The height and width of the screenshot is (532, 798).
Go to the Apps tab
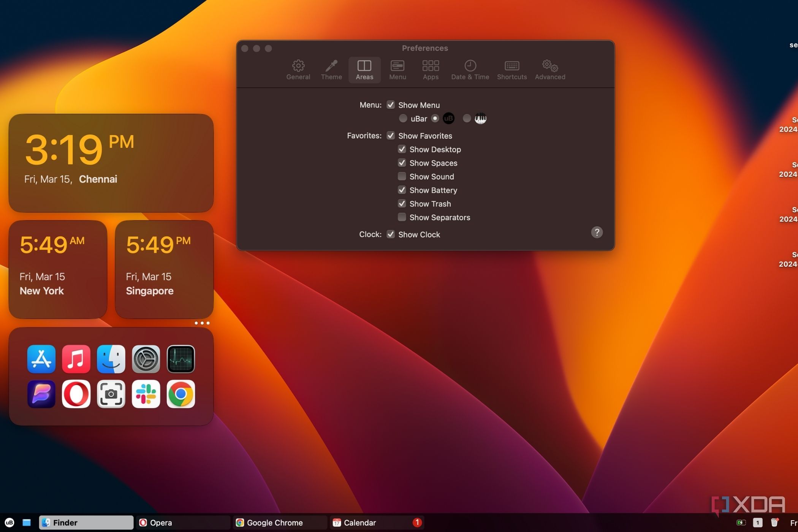pyautogui.click(x=431, y=70)
